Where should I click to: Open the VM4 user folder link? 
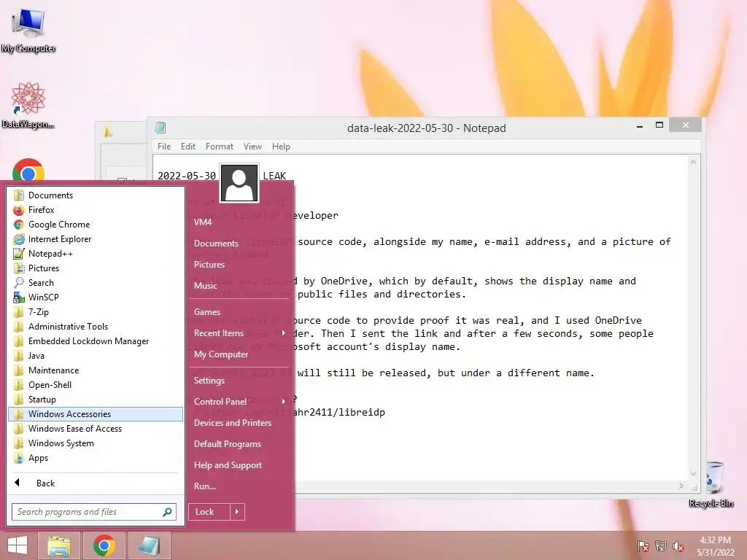[x=239, y=222]
